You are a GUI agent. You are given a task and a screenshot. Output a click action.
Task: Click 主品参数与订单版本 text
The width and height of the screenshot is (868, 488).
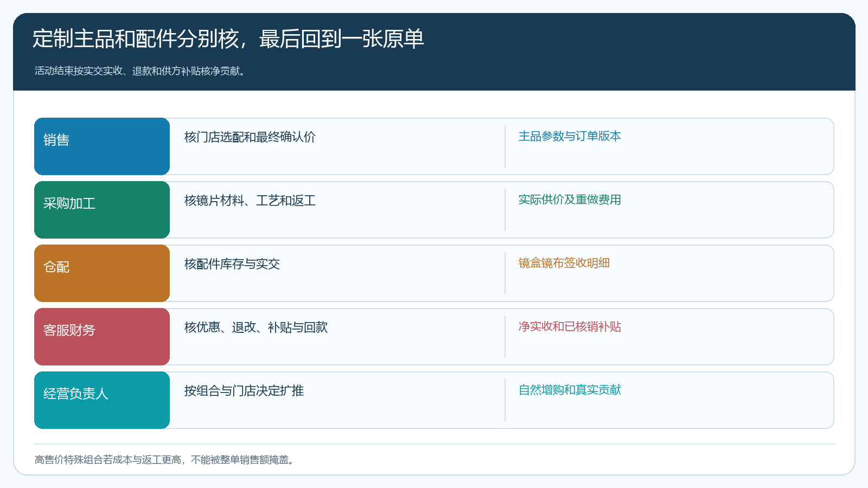570,136
